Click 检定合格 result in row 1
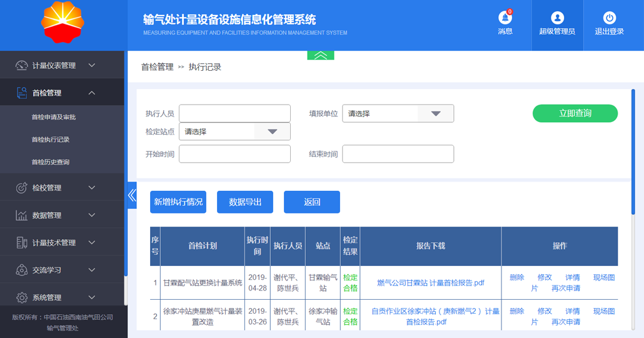 pos(350,283)
